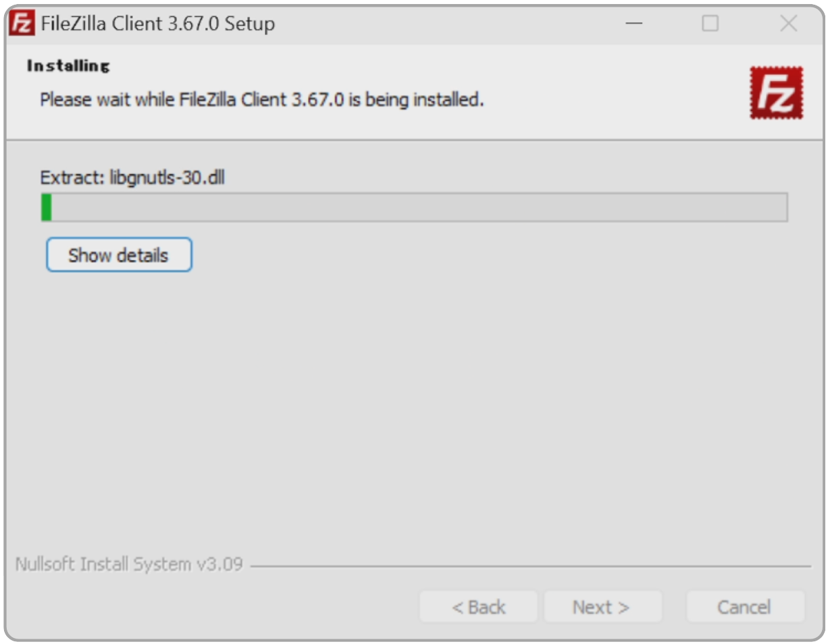Click the "Nullsoft Install System v3.09" label
This screenshot has height=644, width=828.
coord(128,564)
